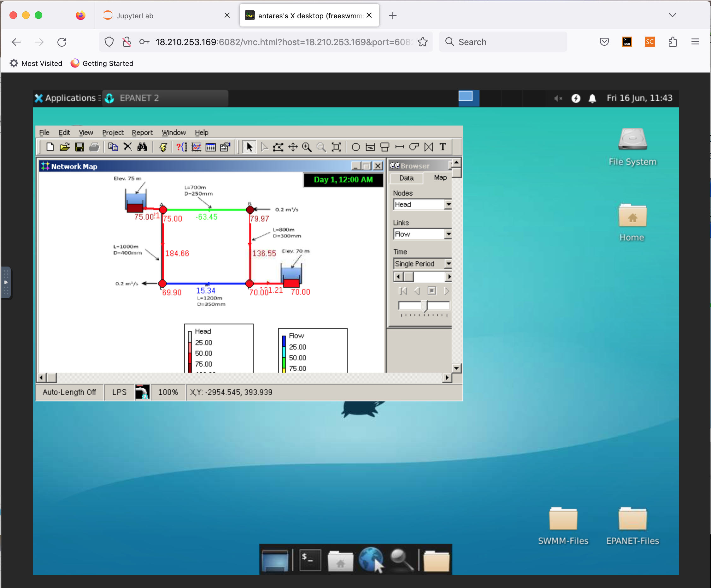This screenshot has height=588, width=711.
Task: Open the Window menu
Action: tap(174, 132)
